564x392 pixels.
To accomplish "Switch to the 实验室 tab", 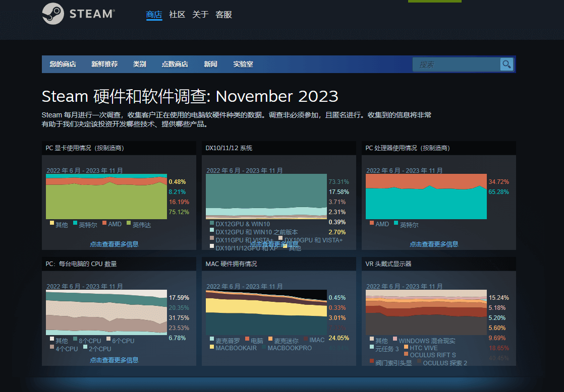I will 243,64.
